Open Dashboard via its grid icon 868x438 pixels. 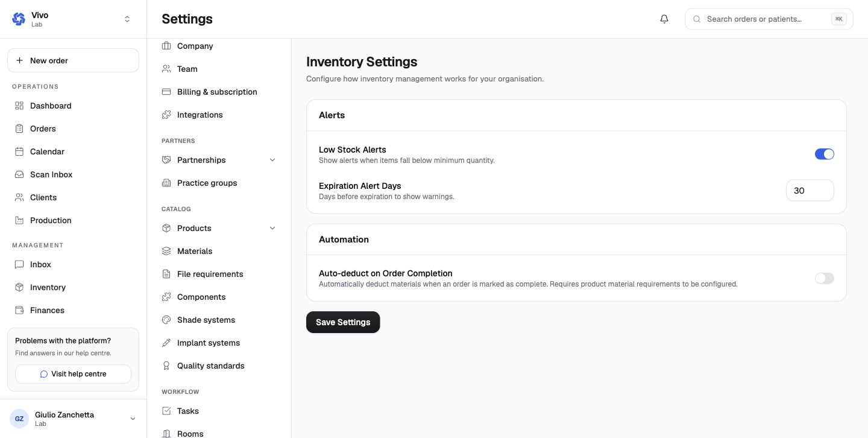(x=19, y=106)
